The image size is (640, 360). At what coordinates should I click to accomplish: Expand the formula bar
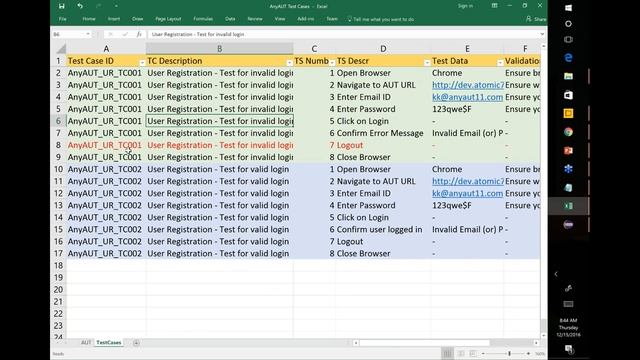542,34
